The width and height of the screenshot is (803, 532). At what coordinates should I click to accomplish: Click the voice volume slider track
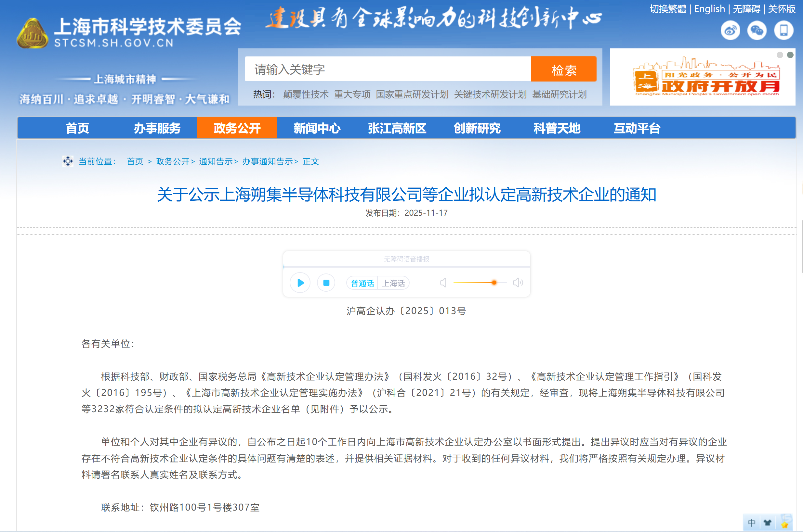475,283
